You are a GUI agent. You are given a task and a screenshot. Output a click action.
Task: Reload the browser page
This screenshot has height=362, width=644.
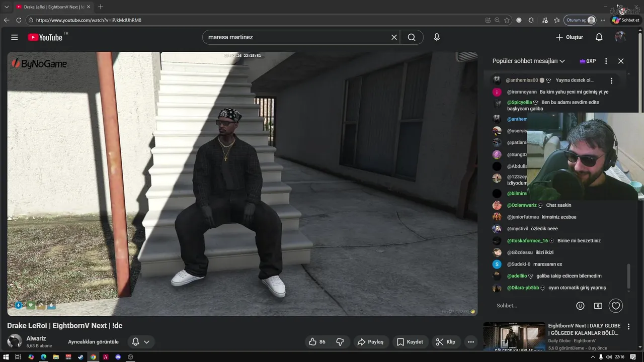tap(19, 20)
